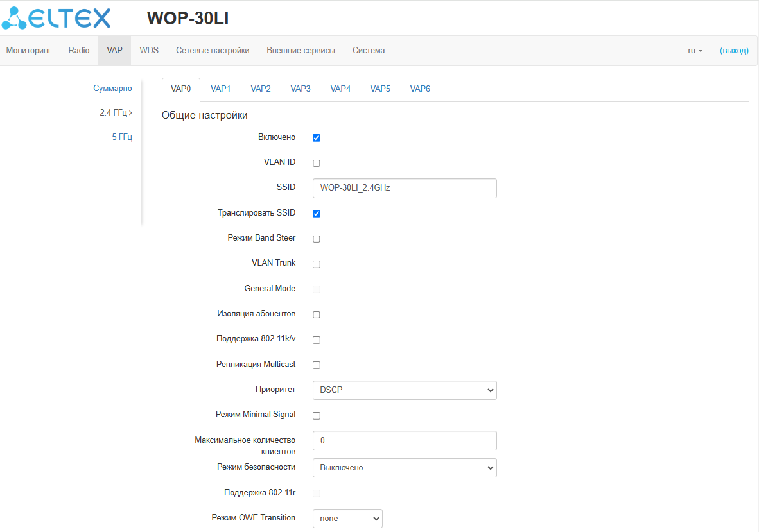Select the VAP menu item
Screen dimensions: 759x532
[x=115, y=50]
